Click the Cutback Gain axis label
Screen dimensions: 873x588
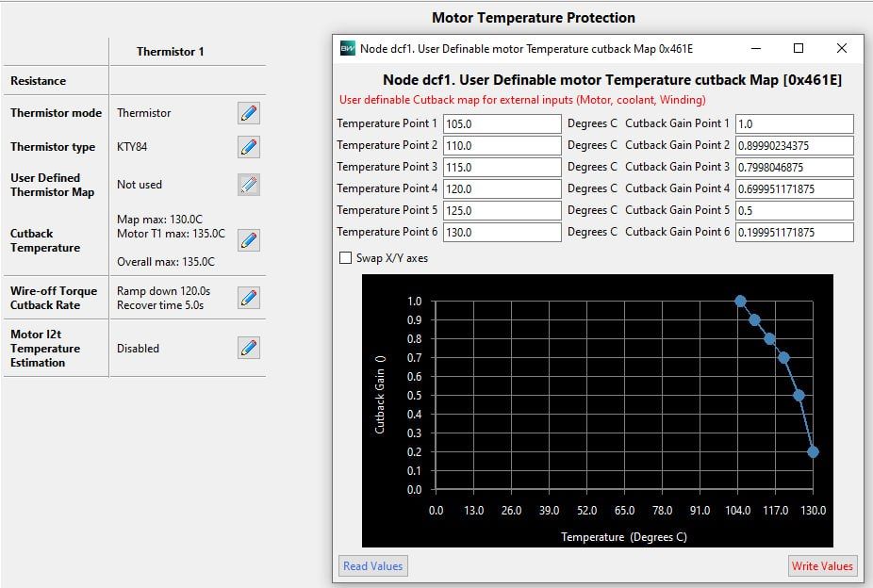click(380, 395)
